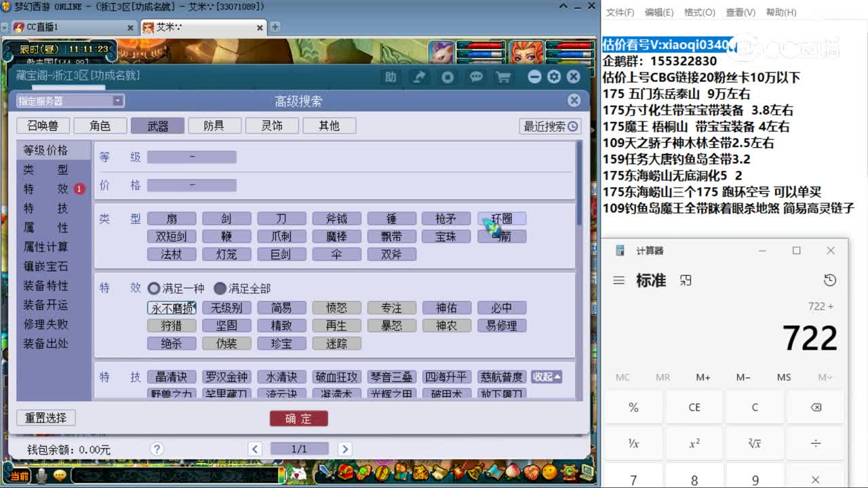Image resolution: width=868 pixels, height=488 pixels.
Task: Switch to the 防具 tab
Action: 214,125
